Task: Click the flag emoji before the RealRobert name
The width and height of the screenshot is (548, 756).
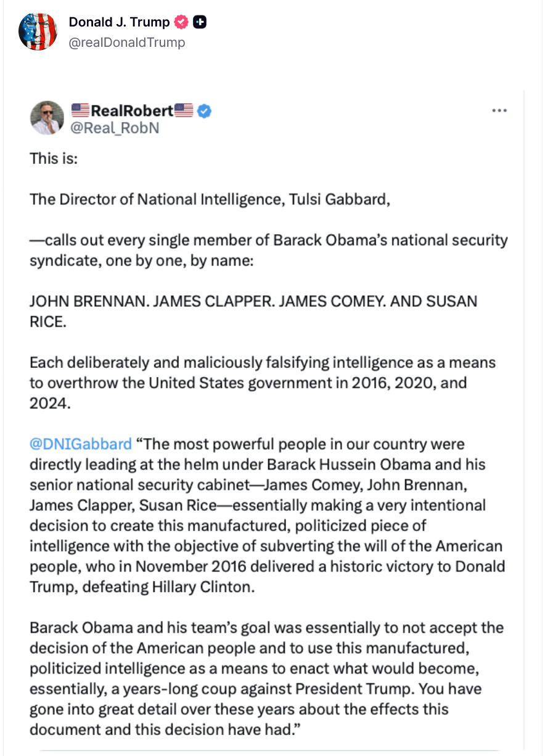Action: tap(81, 111)
